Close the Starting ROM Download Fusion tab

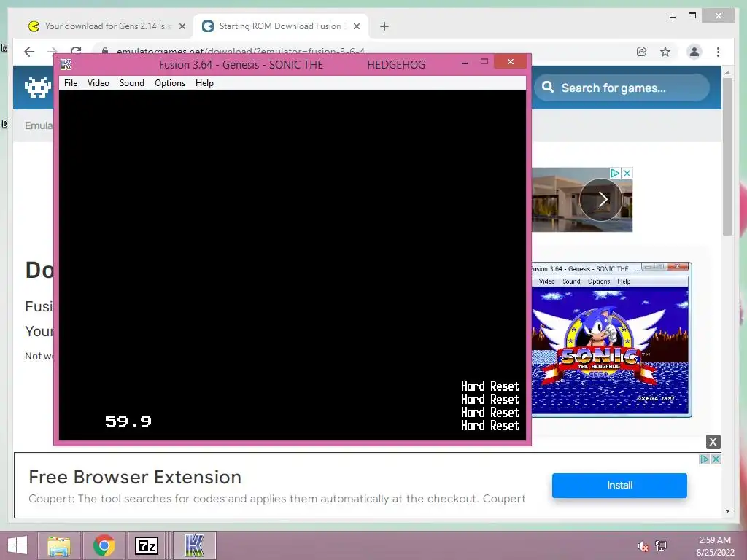pyautogui.click(x=356, y=27)
